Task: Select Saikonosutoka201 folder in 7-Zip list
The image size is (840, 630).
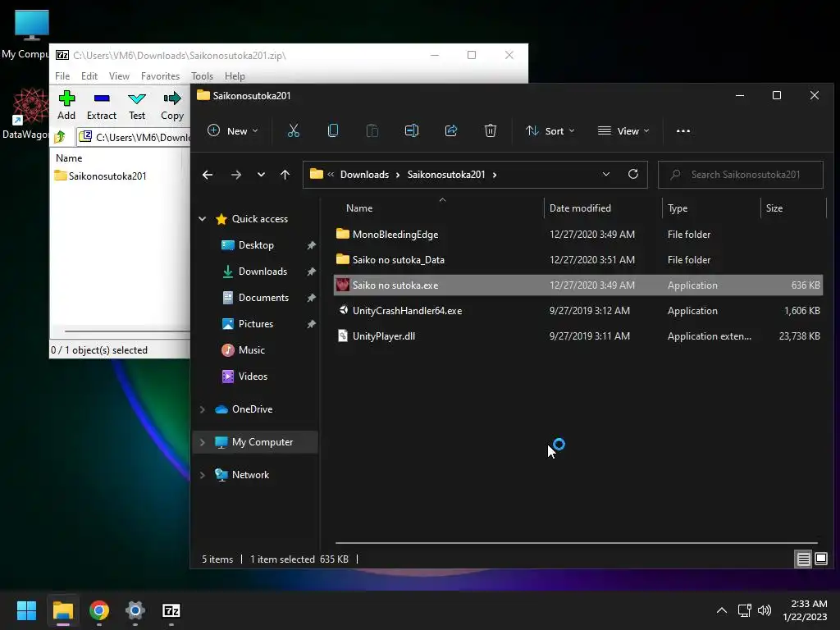Action: (x=100, y=176)
